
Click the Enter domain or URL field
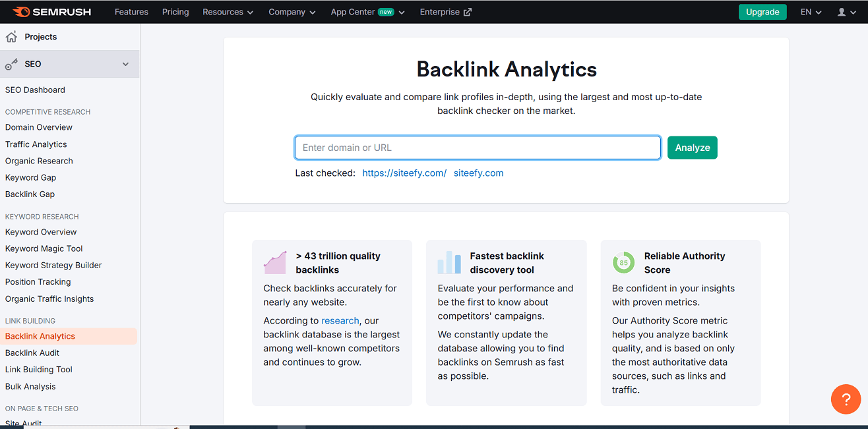point(478,147)
